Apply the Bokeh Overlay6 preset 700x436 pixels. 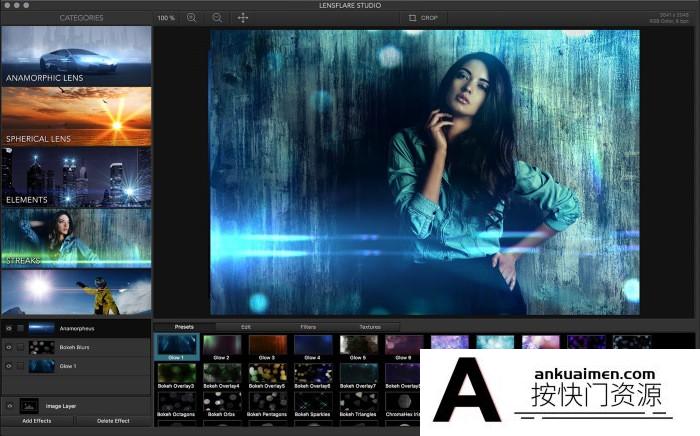(313, 376)
